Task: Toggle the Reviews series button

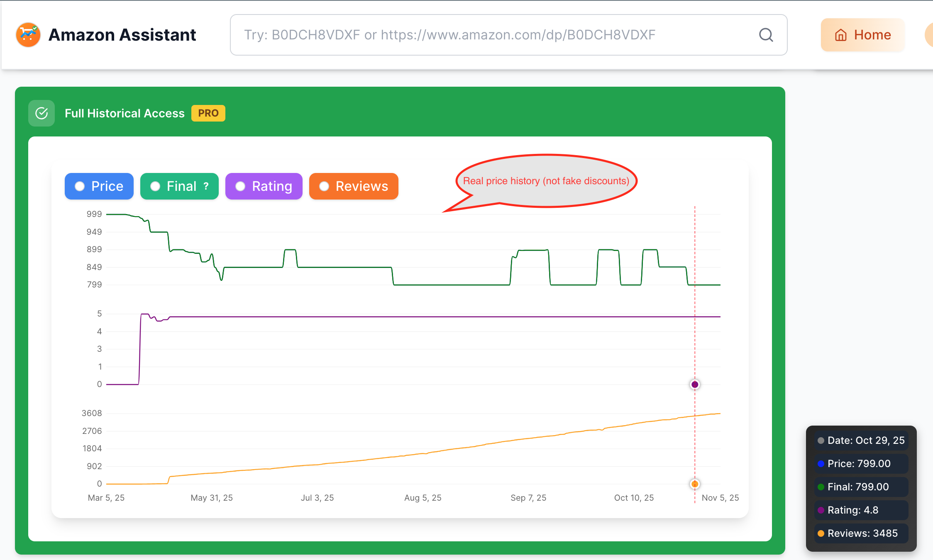Action: pos(354,186)
